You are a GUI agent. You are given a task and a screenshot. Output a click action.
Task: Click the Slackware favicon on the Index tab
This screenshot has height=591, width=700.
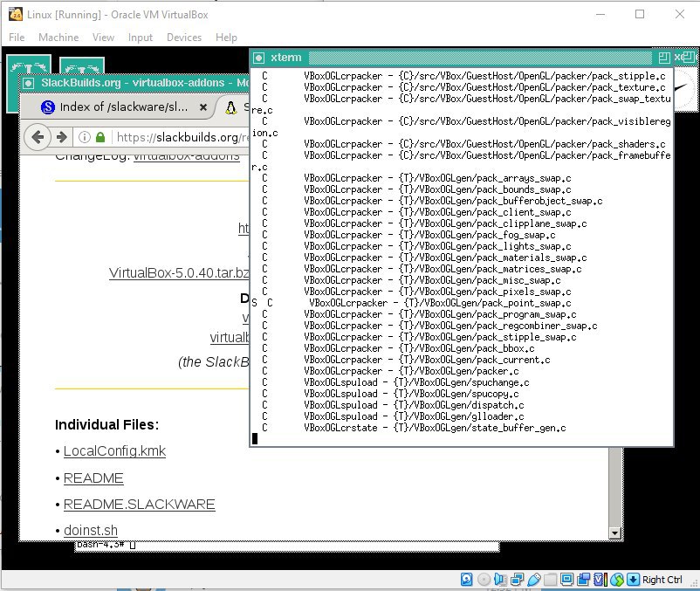[x=48, y=107]
